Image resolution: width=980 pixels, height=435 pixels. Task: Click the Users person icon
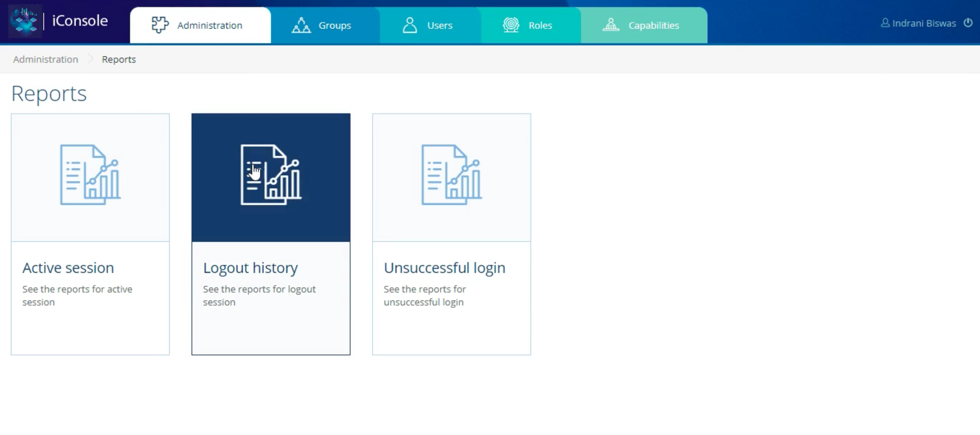[x=410, y=25]
